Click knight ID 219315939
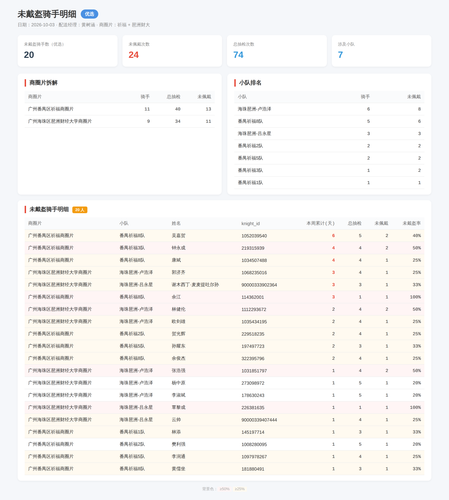449x500 pixels. pos(253,248)
